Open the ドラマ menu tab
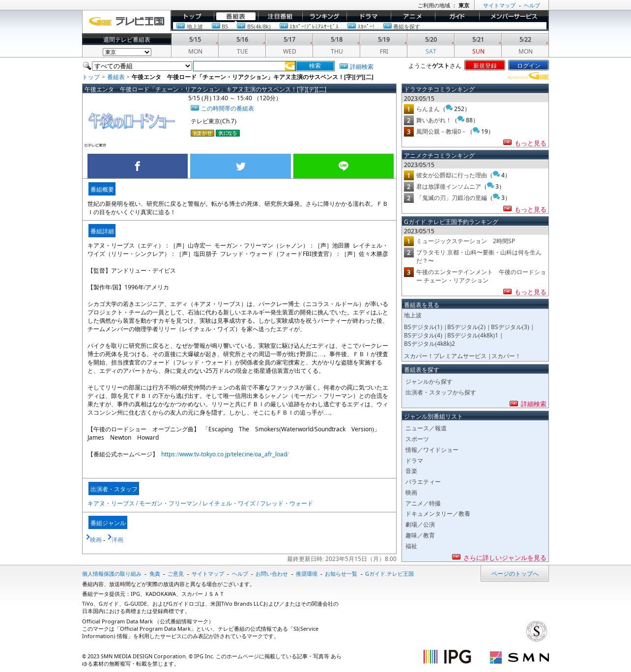This screenshot has width=631, height=672. click(369, 16)
